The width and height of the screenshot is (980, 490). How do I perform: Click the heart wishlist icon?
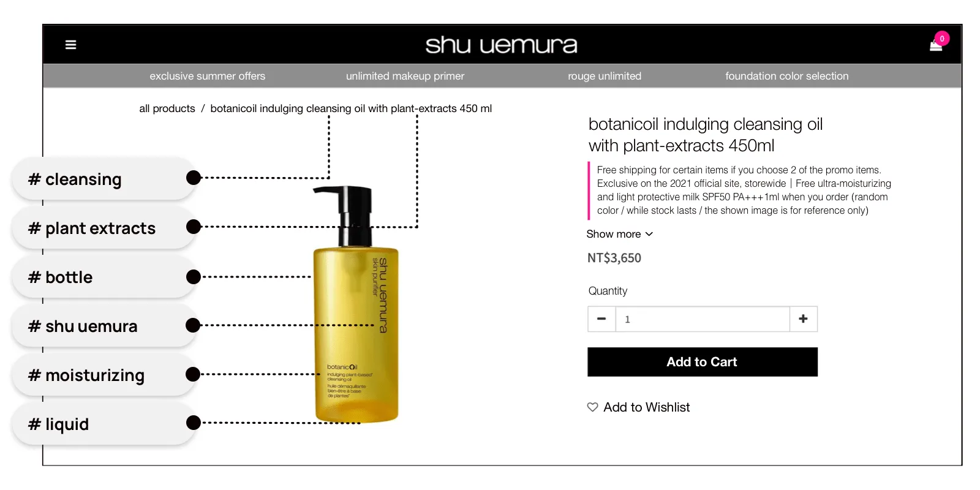pos(592,407)
